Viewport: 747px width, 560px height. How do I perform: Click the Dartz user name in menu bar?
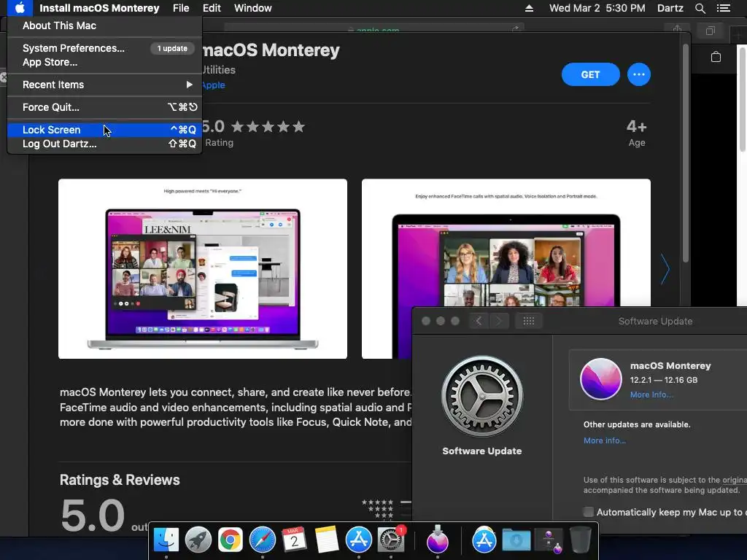coord(670,8)
